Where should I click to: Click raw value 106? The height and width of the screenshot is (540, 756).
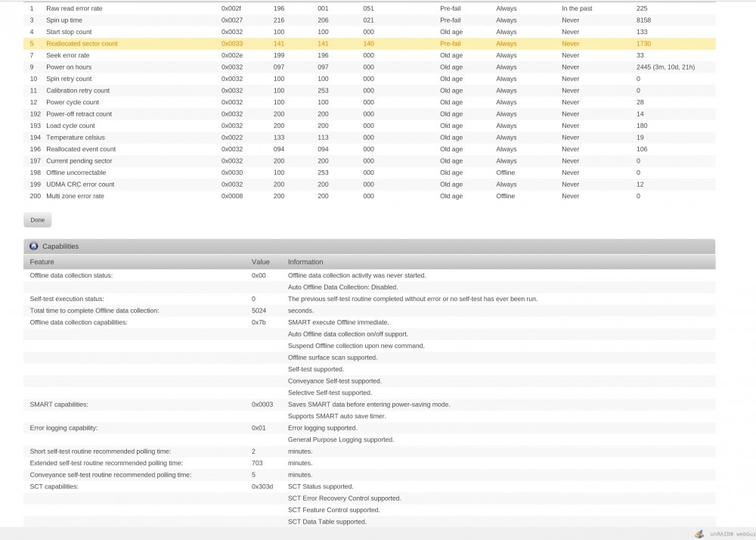click(642, 149)
